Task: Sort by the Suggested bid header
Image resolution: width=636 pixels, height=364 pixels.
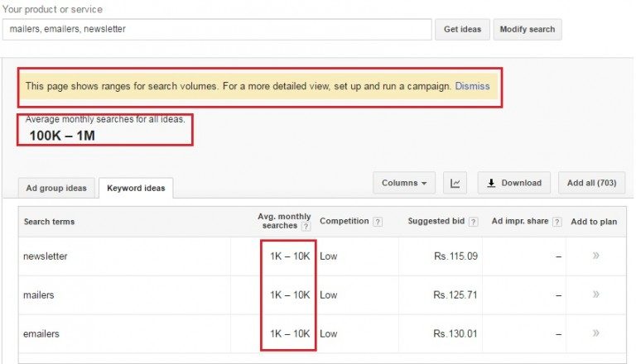Action: (x=436, y=221)
